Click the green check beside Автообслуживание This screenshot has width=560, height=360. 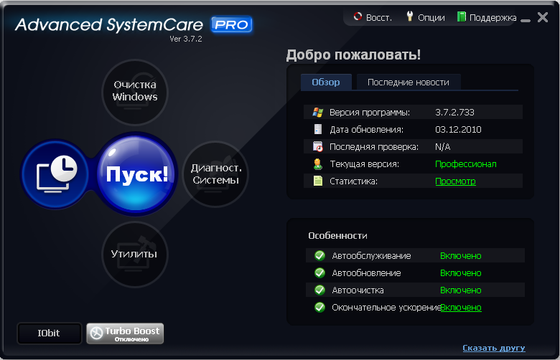(x=320, y=256)
